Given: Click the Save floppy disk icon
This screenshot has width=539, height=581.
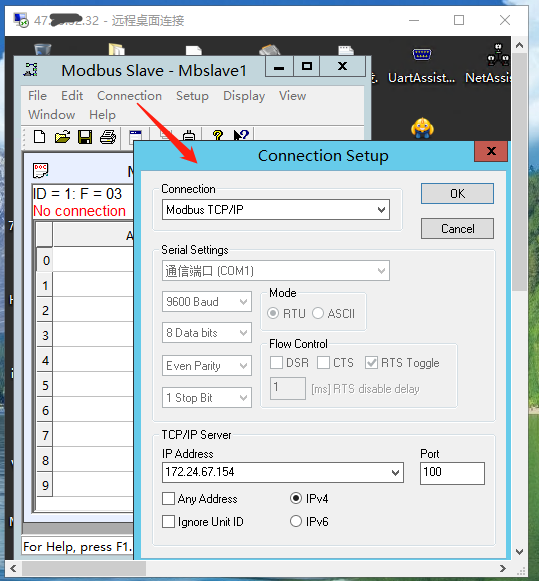Looking at the screenshot, I should [x=85, y=137].
